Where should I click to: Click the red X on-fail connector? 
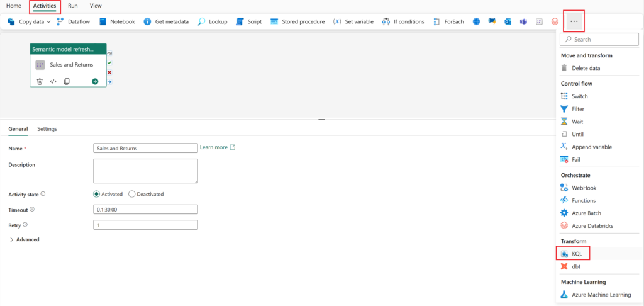109,72
